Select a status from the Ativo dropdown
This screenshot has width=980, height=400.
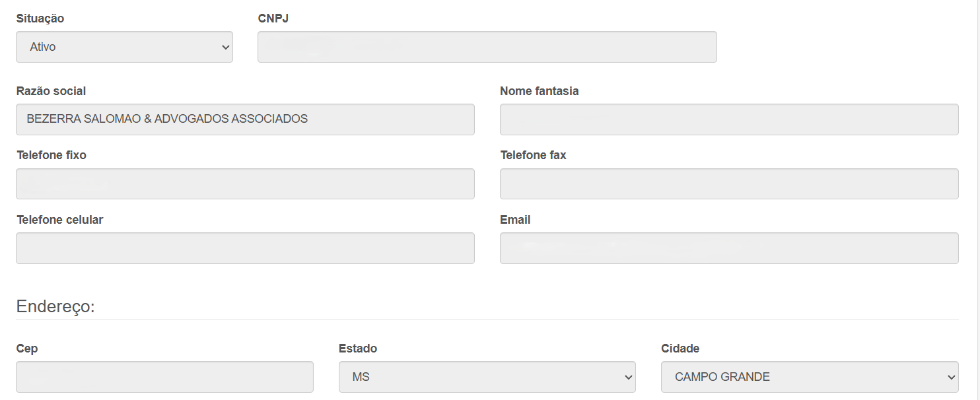123,46
